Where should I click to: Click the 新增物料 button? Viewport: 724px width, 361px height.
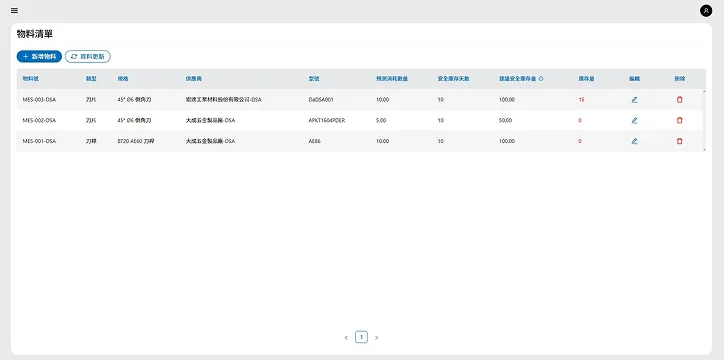[39, 56]
